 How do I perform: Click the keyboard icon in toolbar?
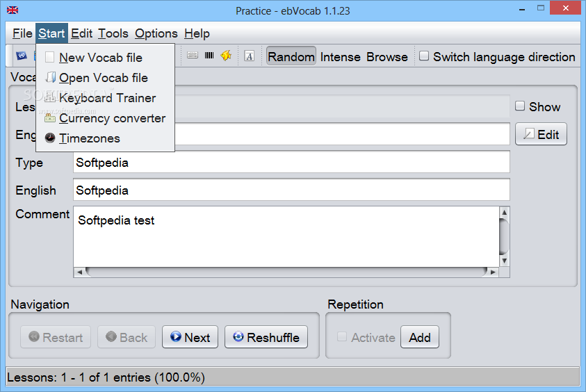(x=193, y=56)
